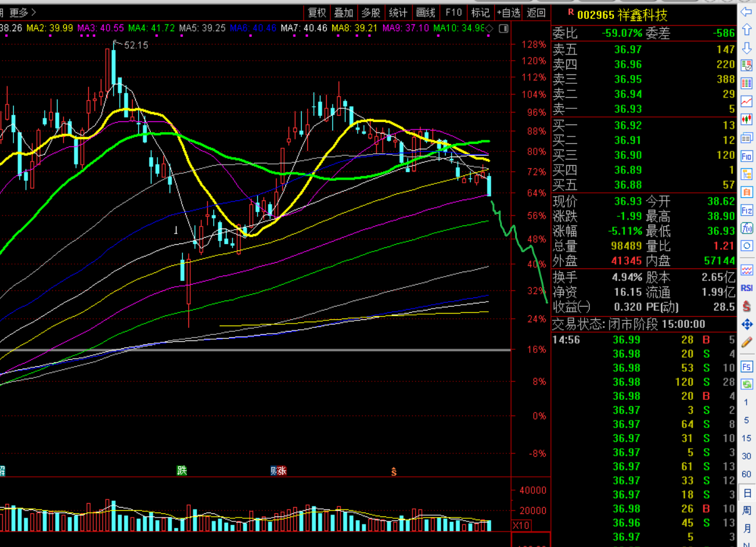Image resolution: width=756 pixels, height=547 pixels.
Task: Click the 买五 bid price 36.88
Action: pyautogui.click(x=628, y=185)
